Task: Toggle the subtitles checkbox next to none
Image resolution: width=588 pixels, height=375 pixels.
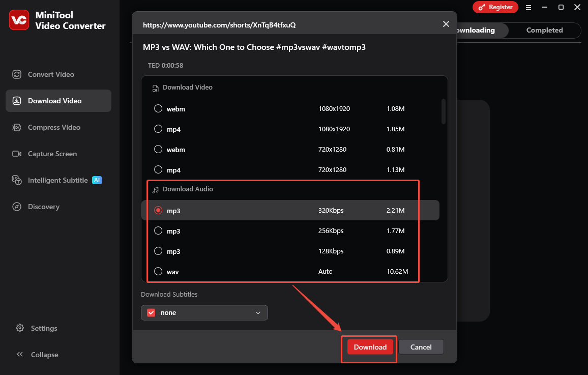Action: (151, 313)
